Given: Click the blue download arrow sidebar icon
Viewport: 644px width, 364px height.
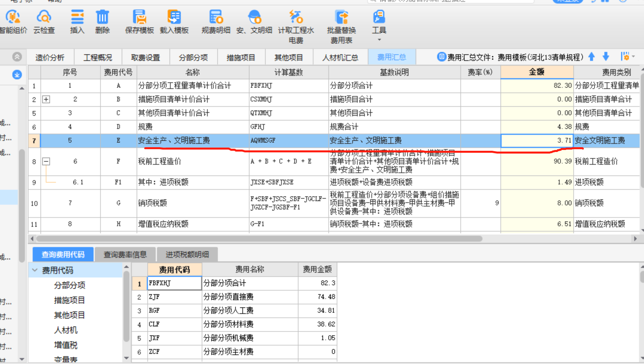Looking at the screenshot, I should click(x=17, y=74).
